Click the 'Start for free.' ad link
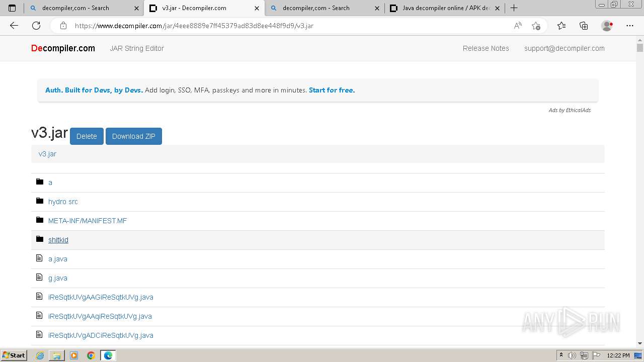The width and height of the screenshot is (644, 362). 332,90
